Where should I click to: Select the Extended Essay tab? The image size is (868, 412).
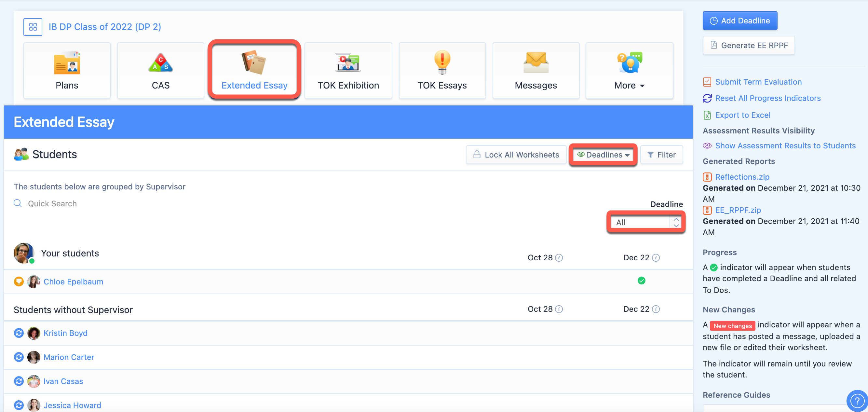(254, 71)
